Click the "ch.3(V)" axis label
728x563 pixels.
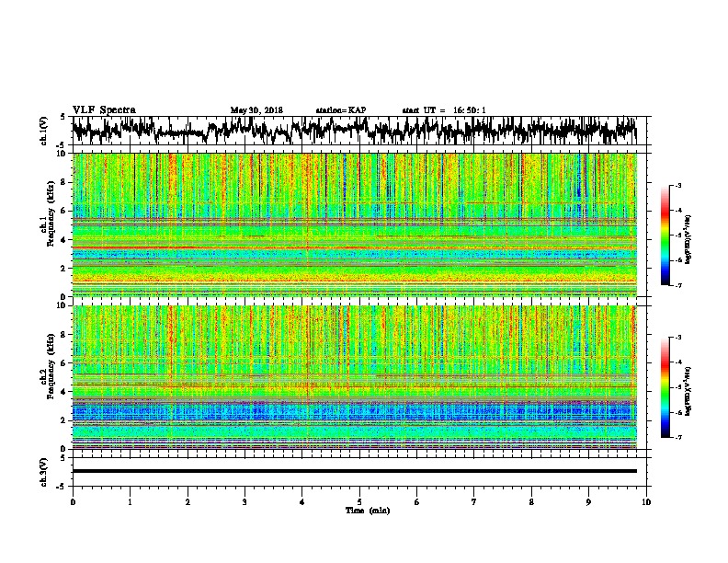coord(43,472)
